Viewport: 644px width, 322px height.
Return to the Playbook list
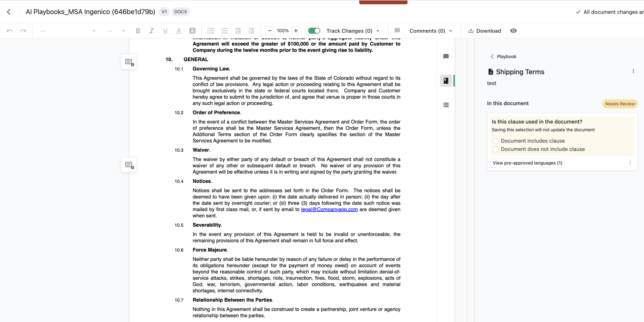pyautogui.click(x=503, y=57)
